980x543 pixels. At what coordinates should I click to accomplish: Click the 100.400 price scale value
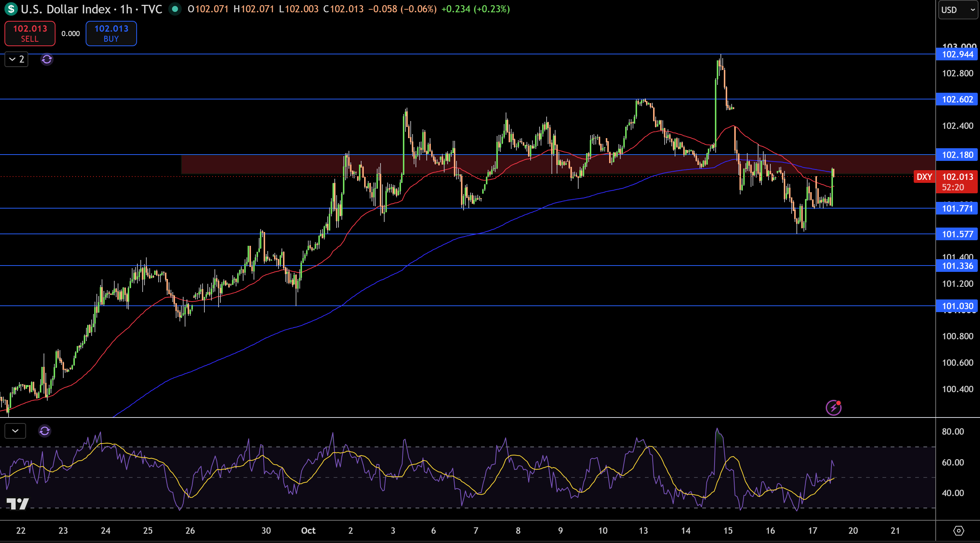[957, 389]
